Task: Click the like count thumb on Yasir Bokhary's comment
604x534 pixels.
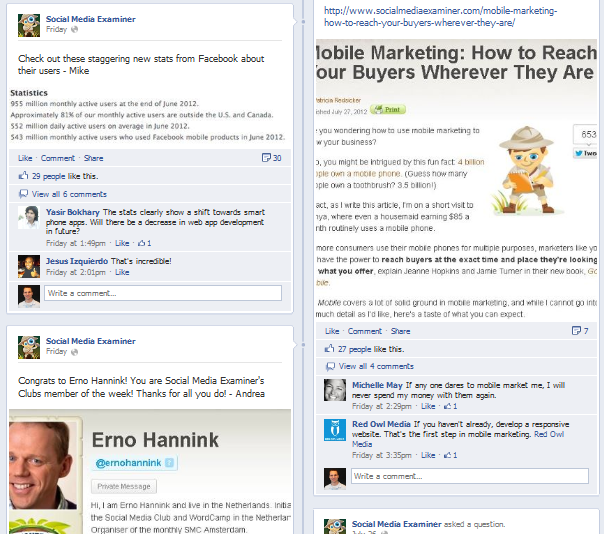Action: point(144,243)
